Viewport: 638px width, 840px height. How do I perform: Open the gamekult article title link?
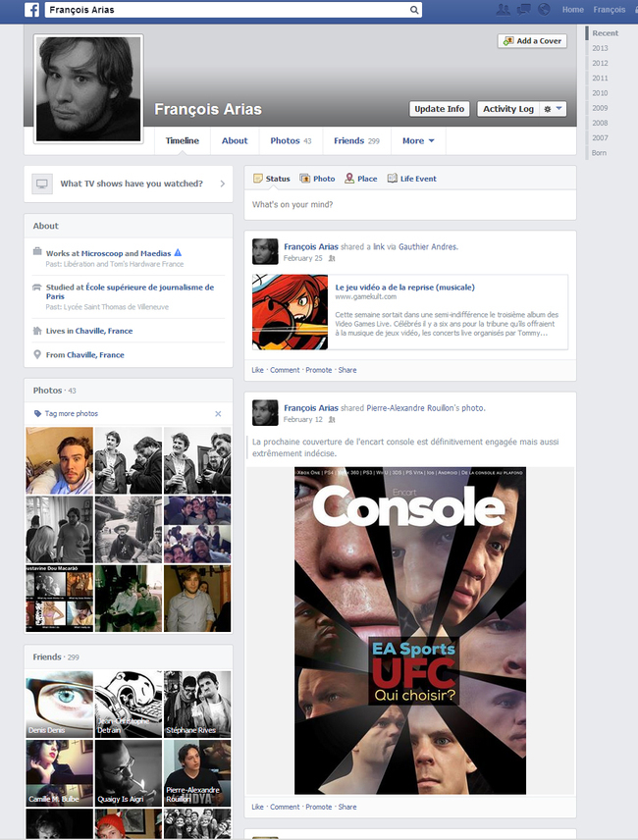405,288
